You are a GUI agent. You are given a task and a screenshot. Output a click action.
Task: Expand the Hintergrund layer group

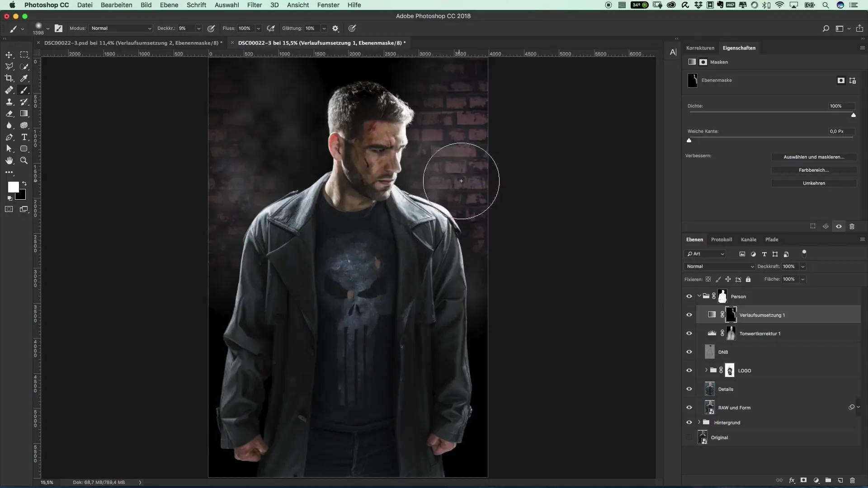point(699,422)
